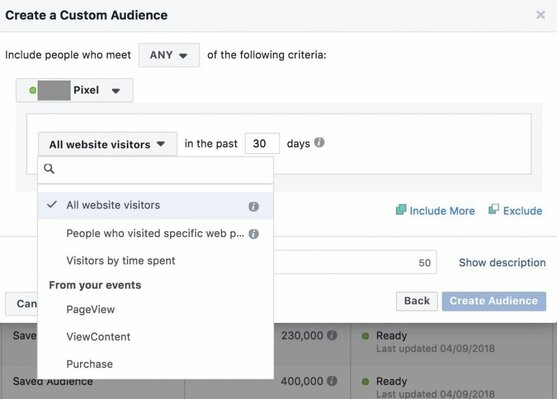Click the dropdown search field
This screenshot has width=557, height=399.
pyautogui.click(x=156, y=169)
